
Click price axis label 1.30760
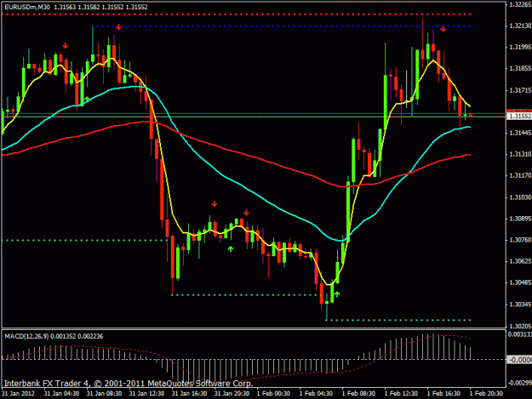tap(520, 240)
